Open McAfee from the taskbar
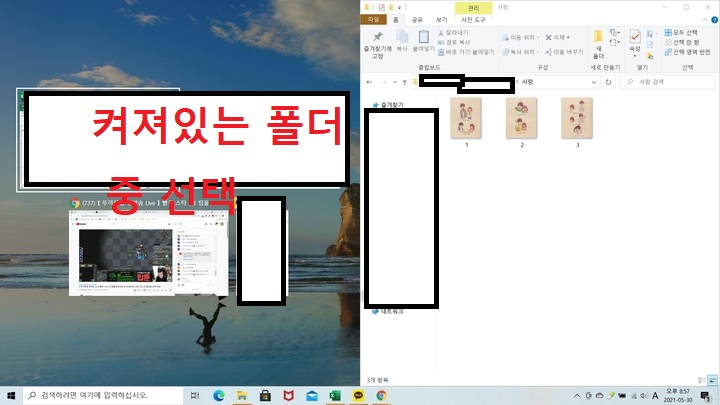Viewport: 720px width, 405px height. (x=288, y=395)
